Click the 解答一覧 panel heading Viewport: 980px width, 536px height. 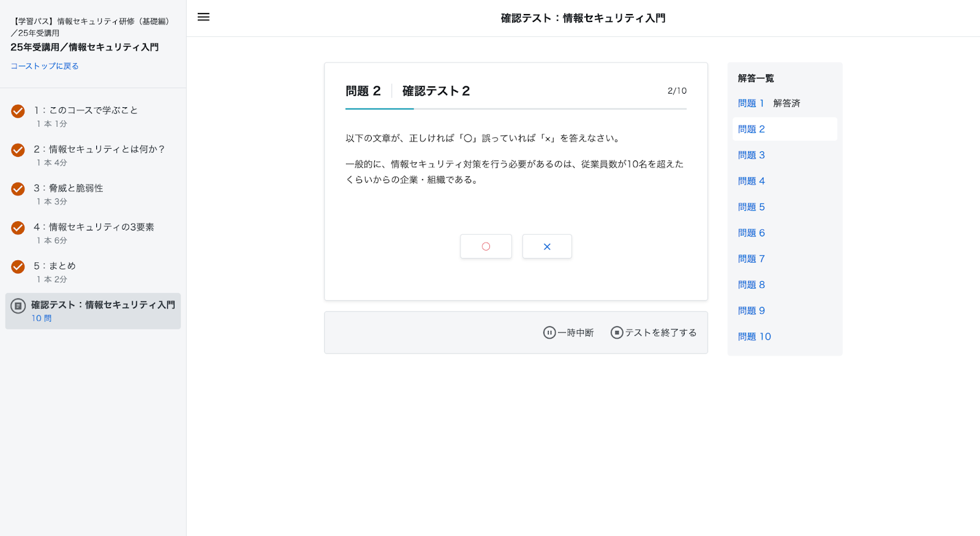[756, 78]
